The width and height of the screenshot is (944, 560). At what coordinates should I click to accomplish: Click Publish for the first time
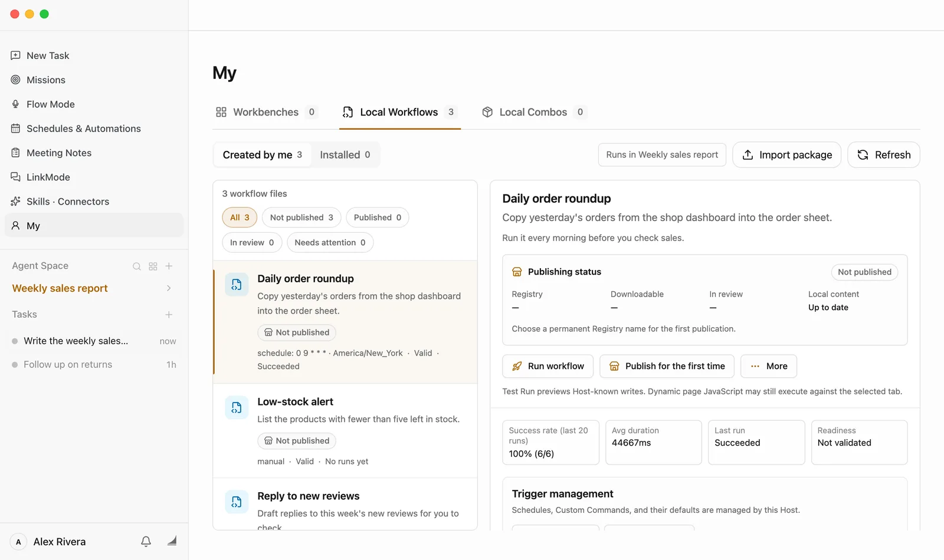tap(667, 366)
